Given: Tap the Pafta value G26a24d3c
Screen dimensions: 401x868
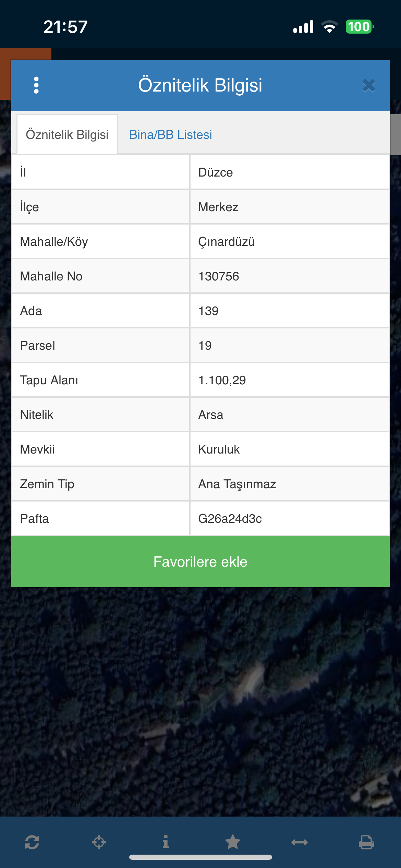Looking at the screenshot, I should click(289, 519).
